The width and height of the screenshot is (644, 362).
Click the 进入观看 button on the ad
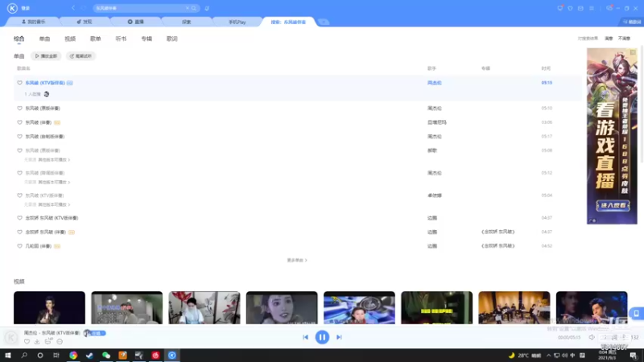pos(613,206)
